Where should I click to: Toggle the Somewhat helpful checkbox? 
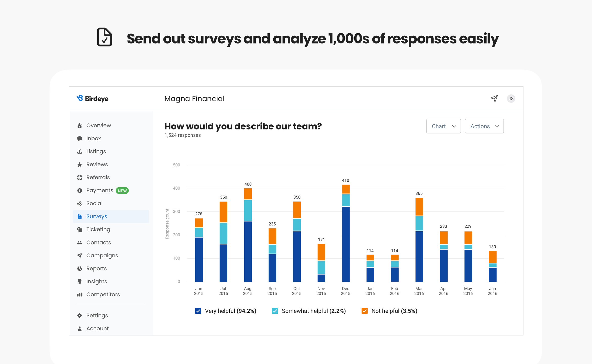(275, 311)
